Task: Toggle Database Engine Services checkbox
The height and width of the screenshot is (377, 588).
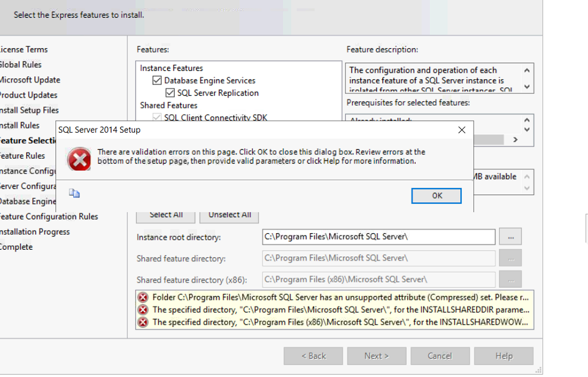Action: (x=157, y=80)
